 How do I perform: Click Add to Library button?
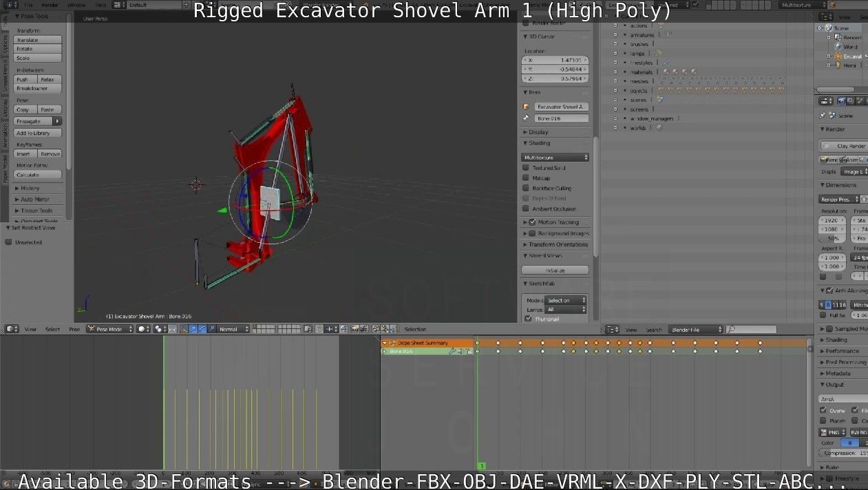coord(38,133)
